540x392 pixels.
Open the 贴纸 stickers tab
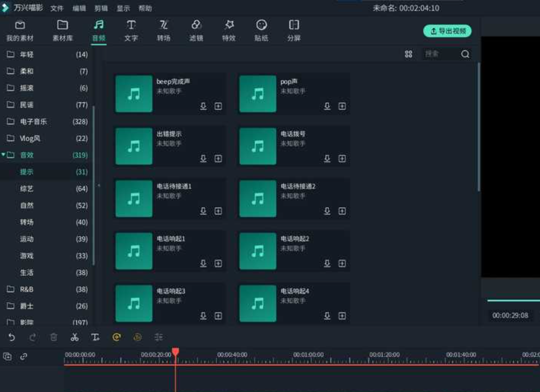pyautogui.click(x=261, y=31)
